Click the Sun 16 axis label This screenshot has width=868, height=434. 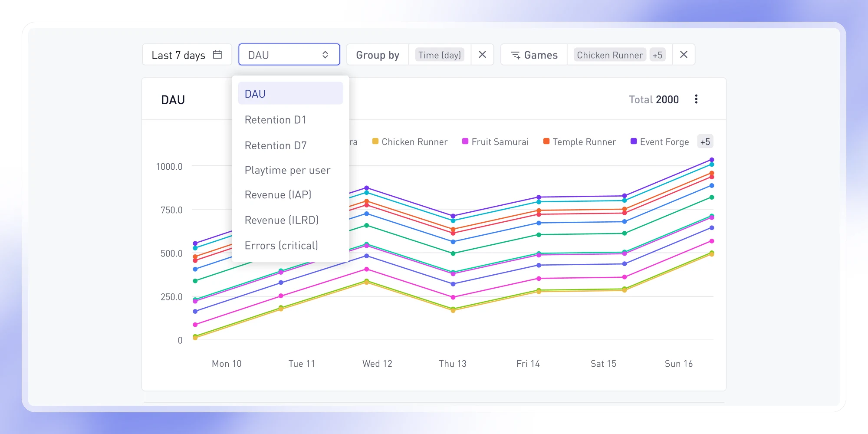pyautogui.click(x=679, y=364)
